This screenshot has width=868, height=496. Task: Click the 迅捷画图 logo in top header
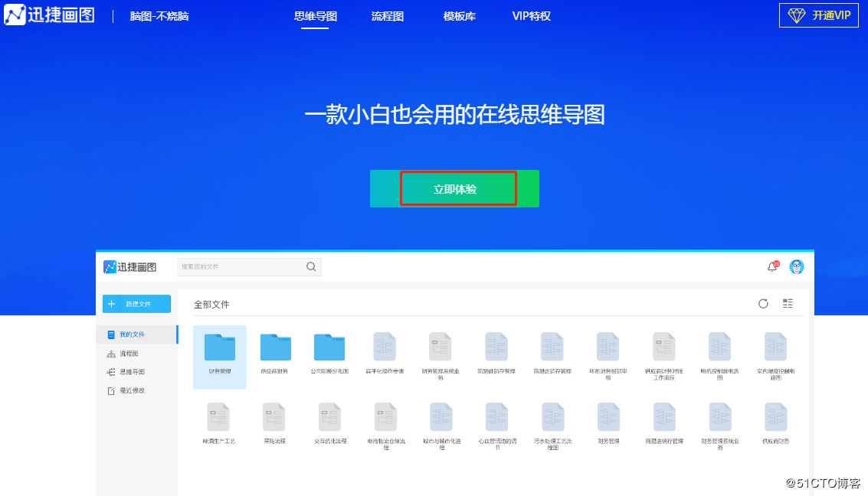click(x=49, y=15)
